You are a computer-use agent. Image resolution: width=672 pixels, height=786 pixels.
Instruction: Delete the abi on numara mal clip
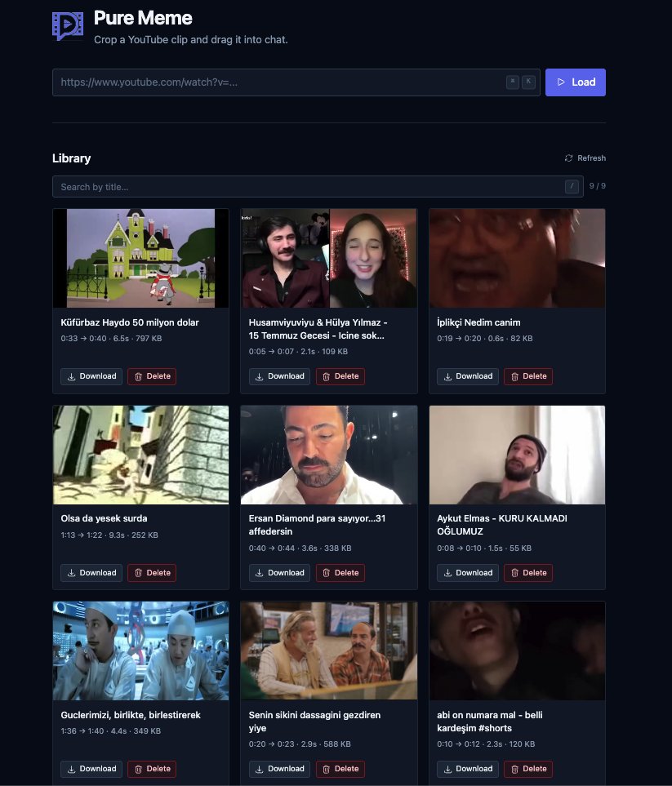(528, 769)
